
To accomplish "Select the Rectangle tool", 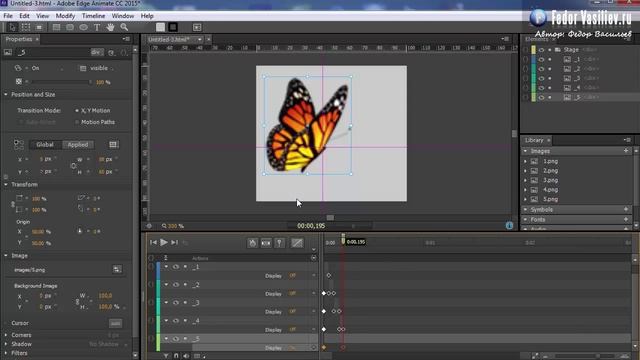I will 56,27.
